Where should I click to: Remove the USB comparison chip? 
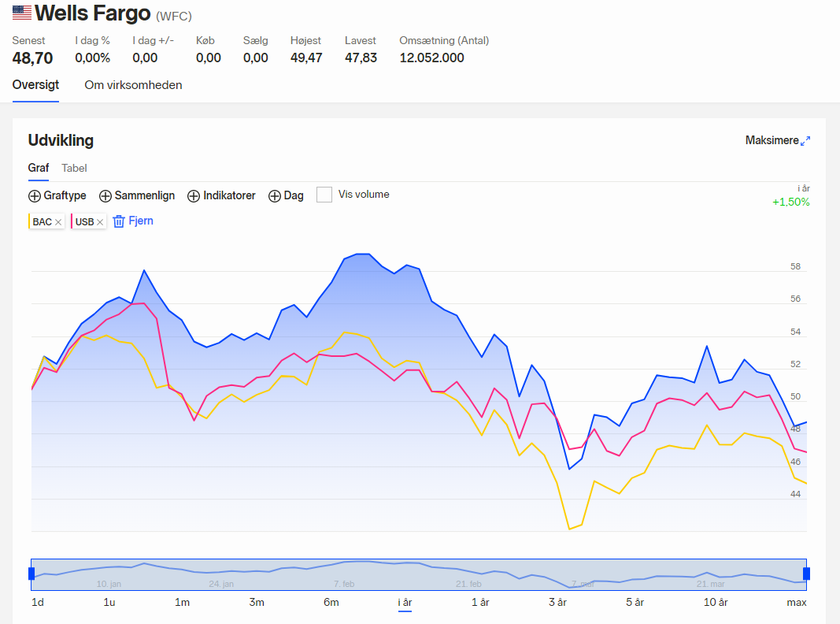(100, 222)
